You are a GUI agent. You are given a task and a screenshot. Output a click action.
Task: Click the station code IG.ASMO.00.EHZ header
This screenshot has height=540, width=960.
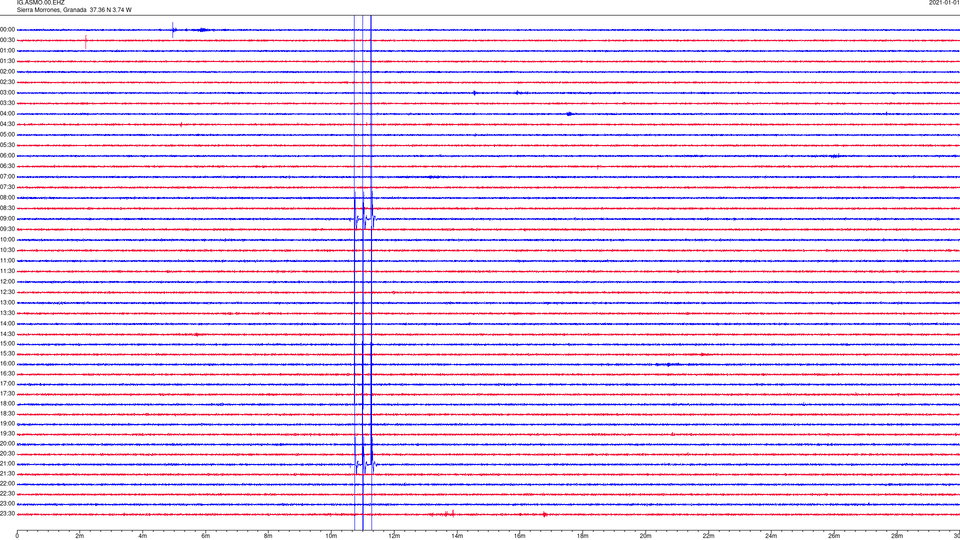(x=40, y=3)
